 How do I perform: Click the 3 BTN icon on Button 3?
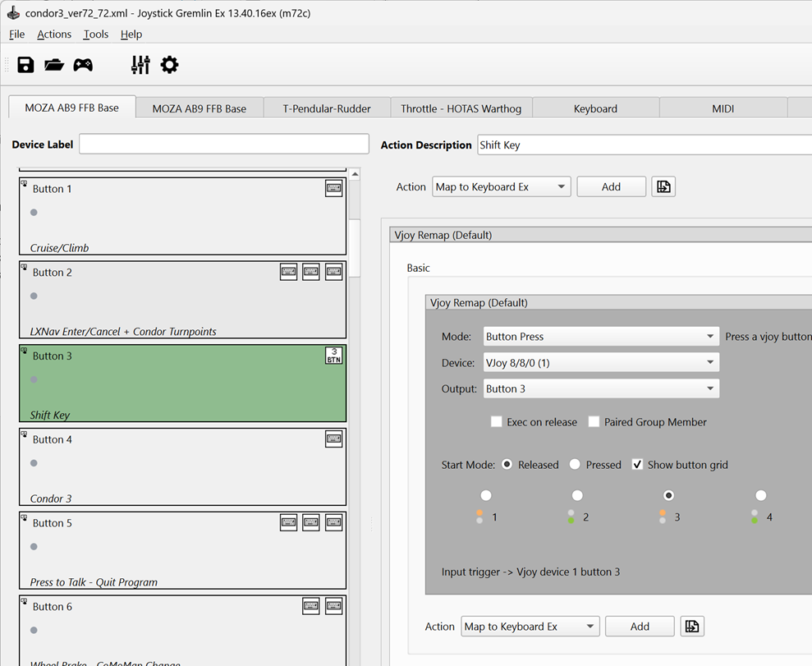333,356
